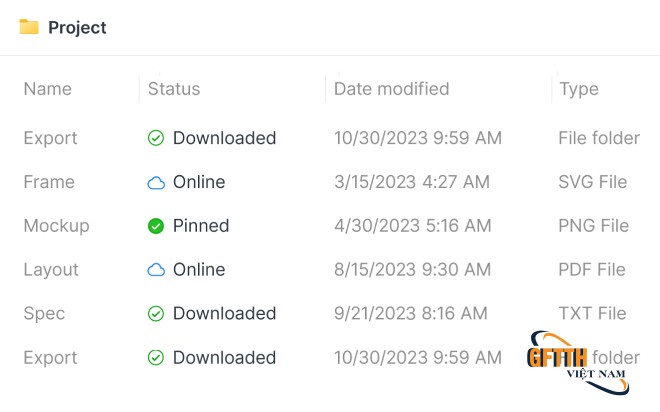
Task: Click the Pinned status text for Mockup
Action: point(201,226)
